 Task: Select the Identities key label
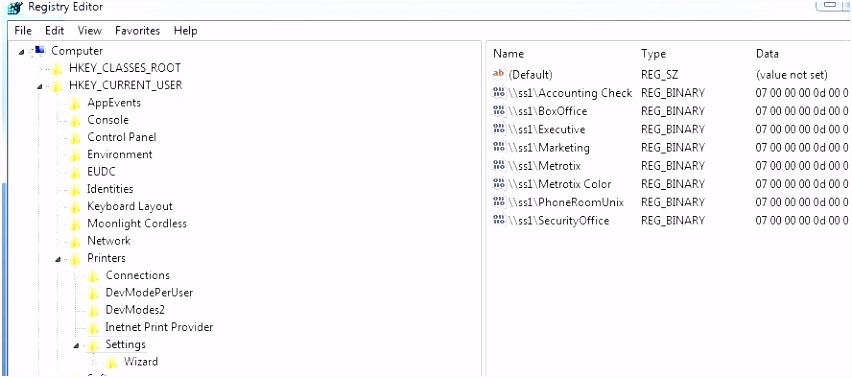[x=110, y=189]
